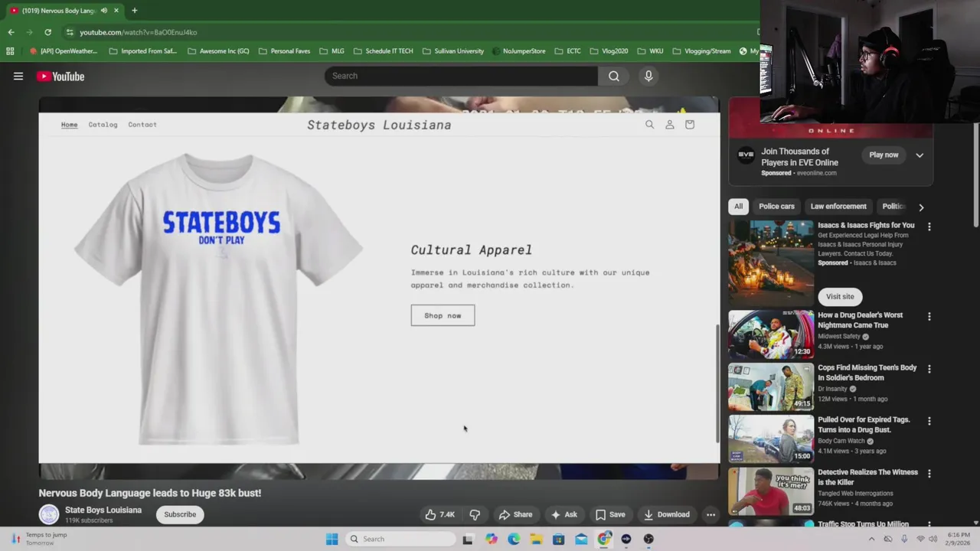Expand the Personal Faves bookmark folder
Viewport: 980px width, 551px height.
(x=284, y=51)
